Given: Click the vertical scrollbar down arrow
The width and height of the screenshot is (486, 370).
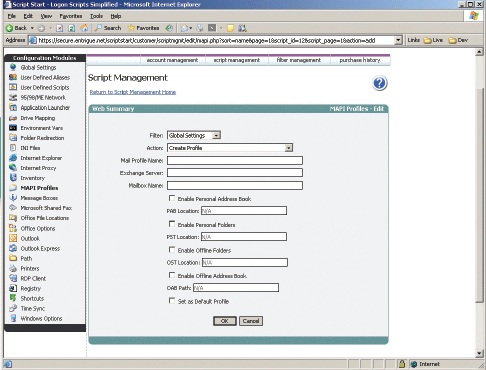Looking at the screenshot, I should coord(479,353).
